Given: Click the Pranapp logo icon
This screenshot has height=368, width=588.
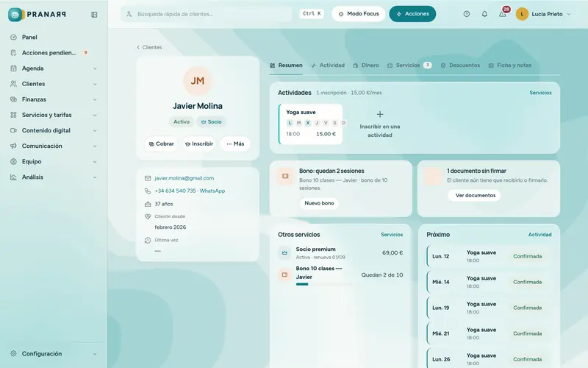Looking at the screenshot, I should pos(15,14).
